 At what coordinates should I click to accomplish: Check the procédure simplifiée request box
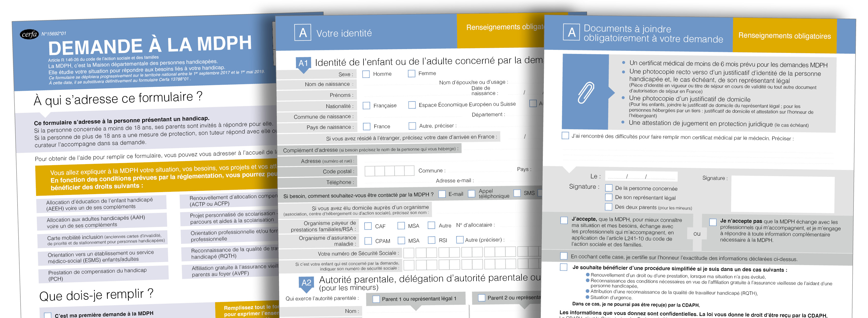tap(563, 267)
